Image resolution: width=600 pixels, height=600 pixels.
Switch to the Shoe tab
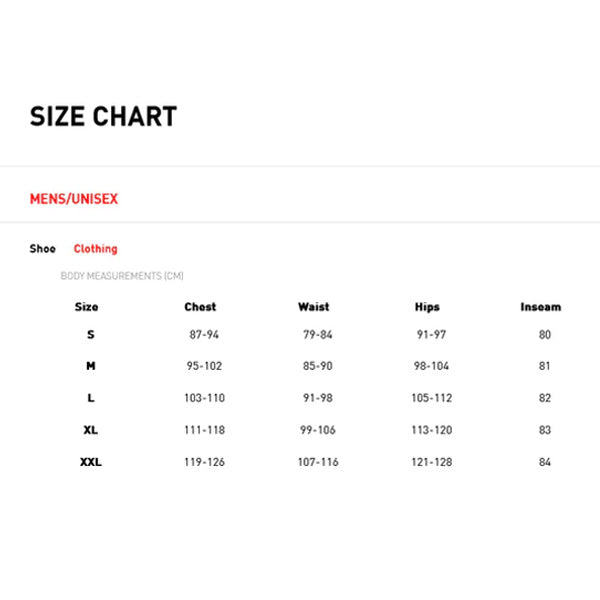tap(43, 249)
